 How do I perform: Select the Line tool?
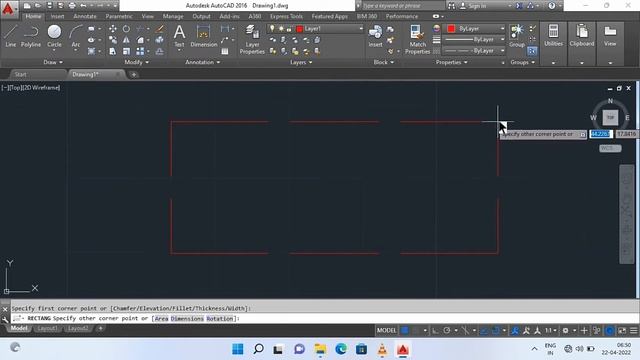click(x=11, y=36)
